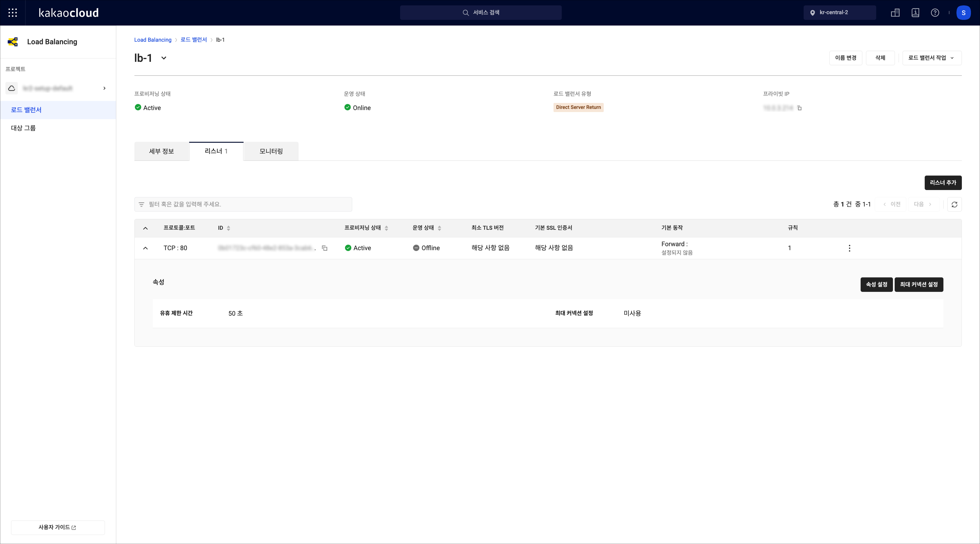
Task: Click the external link icon in 사용자 가이드
Action: pyautogui.click(x=74, y=528)
